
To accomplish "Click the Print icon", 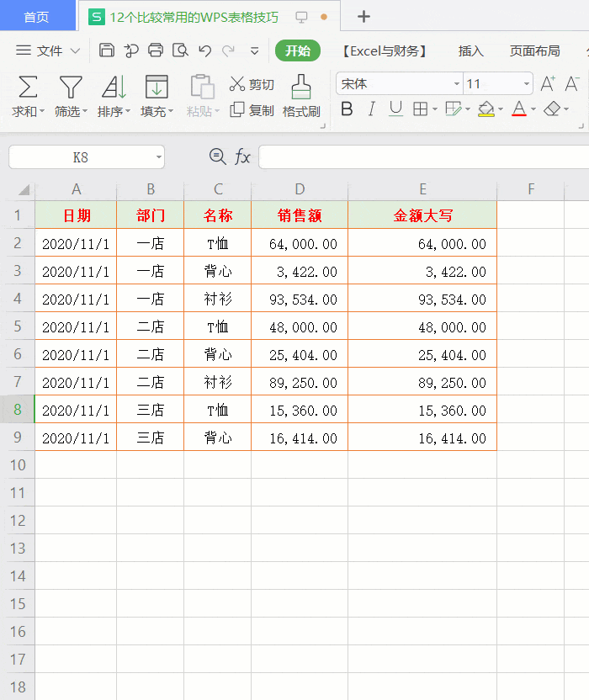I will 156,50.
